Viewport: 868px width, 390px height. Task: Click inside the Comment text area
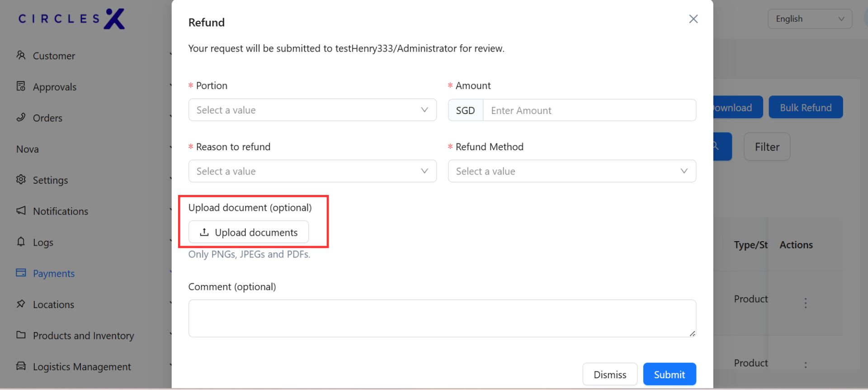click(442, 318)
